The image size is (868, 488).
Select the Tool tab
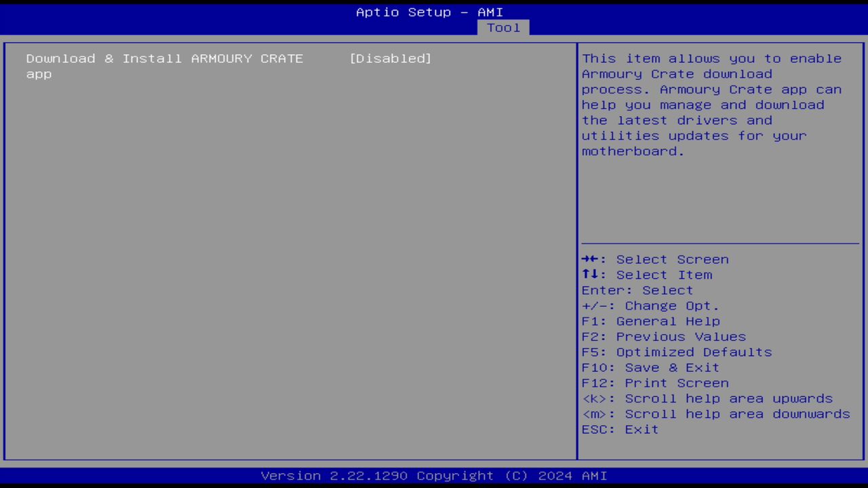tap(503, 28)
